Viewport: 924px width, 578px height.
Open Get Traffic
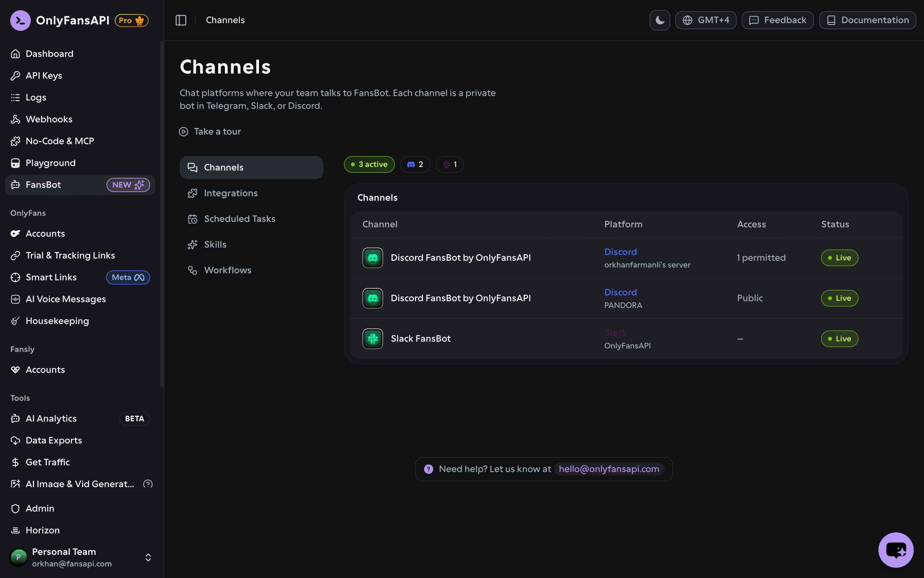pos(80,462)
